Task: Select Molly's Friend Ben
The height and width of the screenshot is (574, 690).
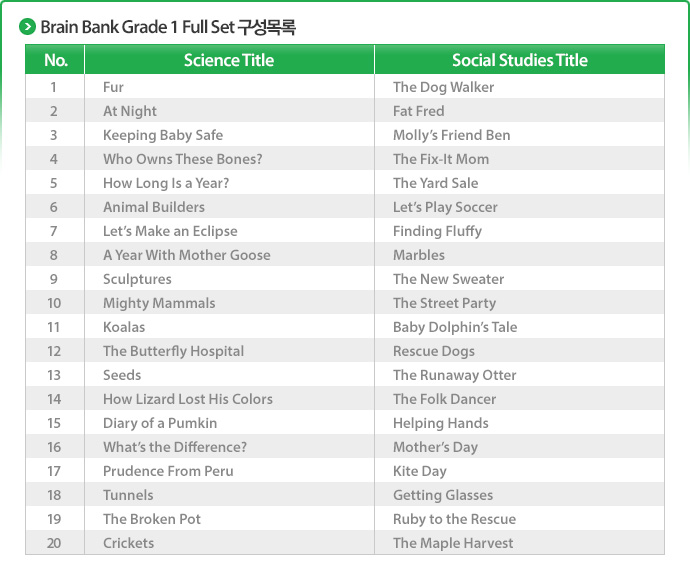Action: tap(451, 135)
